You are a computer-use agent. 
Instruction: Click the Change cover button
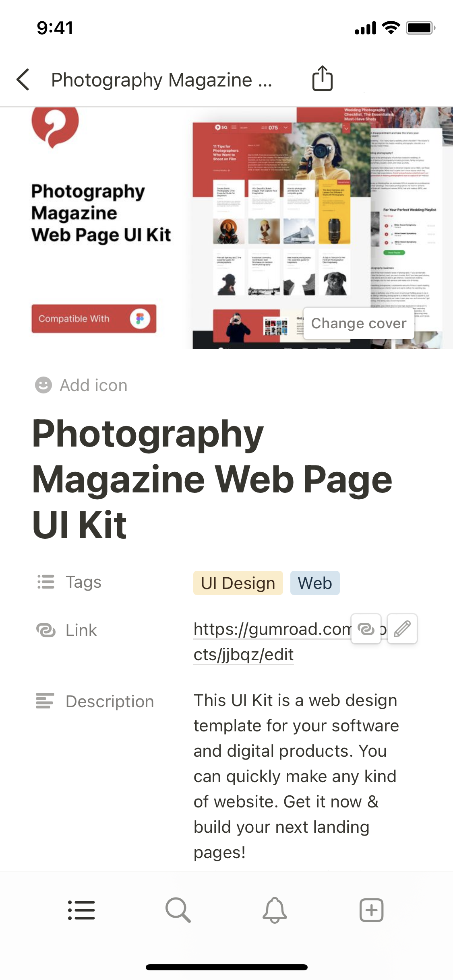(359, 323)
